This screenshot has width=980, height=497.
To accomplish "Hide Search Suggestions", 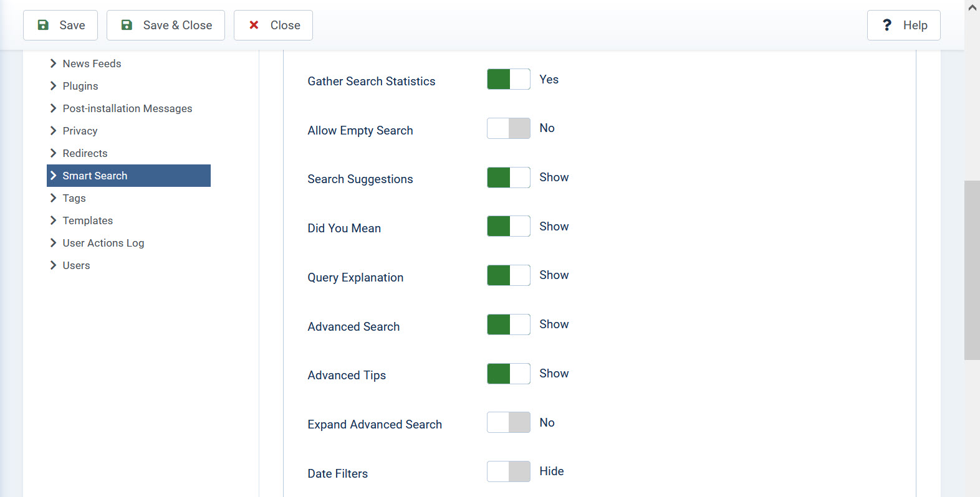I will [x=508, y=177].
